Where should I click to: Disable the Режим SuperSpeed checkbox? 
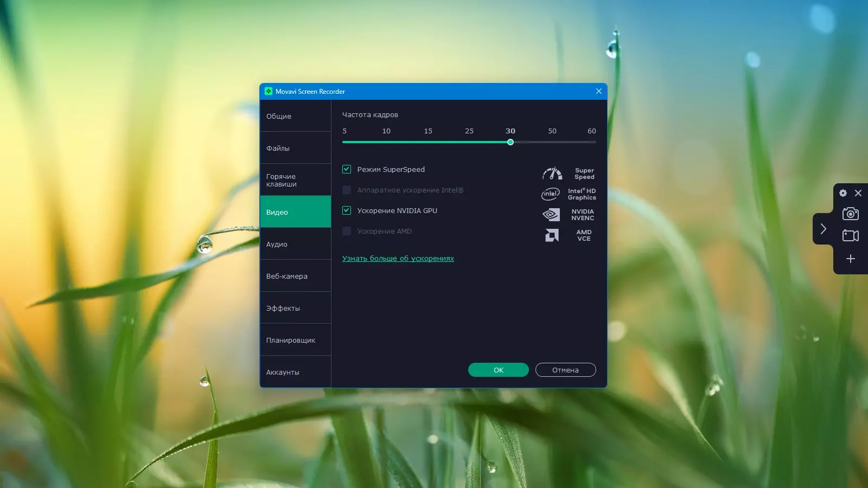[x=347, y=169]
